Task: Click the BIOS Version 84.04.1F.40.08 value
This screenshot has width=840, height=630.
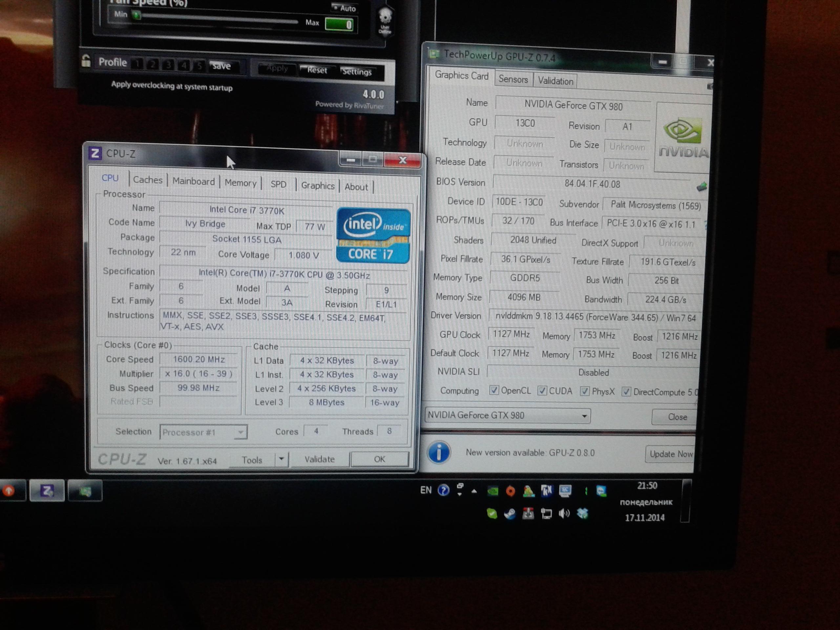Action: 592,184
